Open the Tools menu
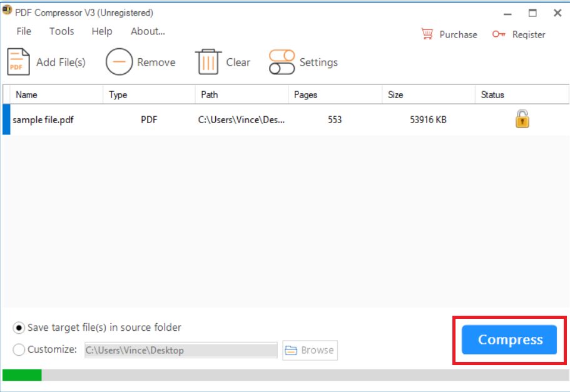This screenshot has width=570, height=392. [x=61, y=31]
